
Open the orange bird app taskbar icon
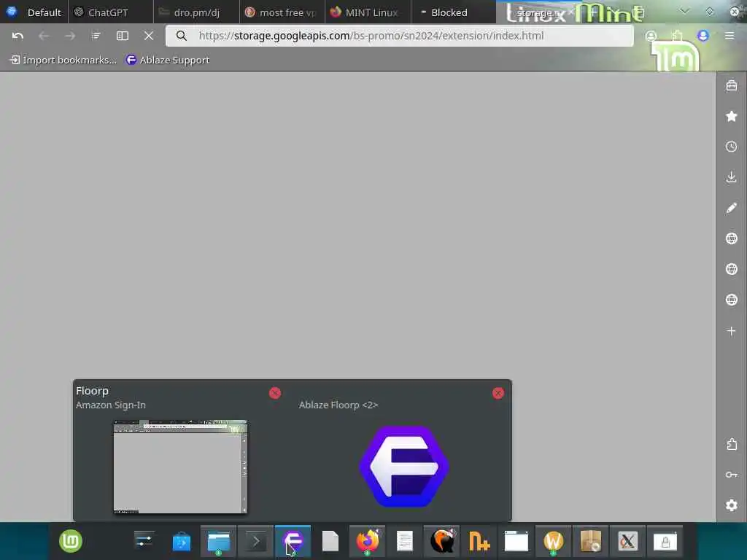441,542
